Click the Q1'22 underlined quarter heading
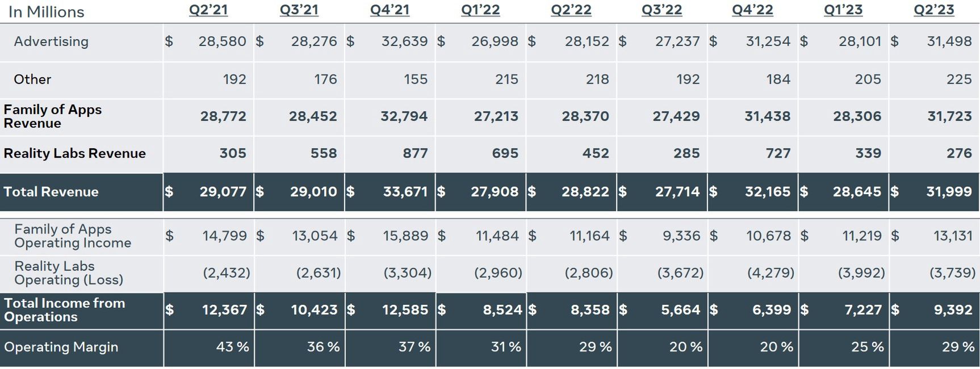 coord(480,10)
